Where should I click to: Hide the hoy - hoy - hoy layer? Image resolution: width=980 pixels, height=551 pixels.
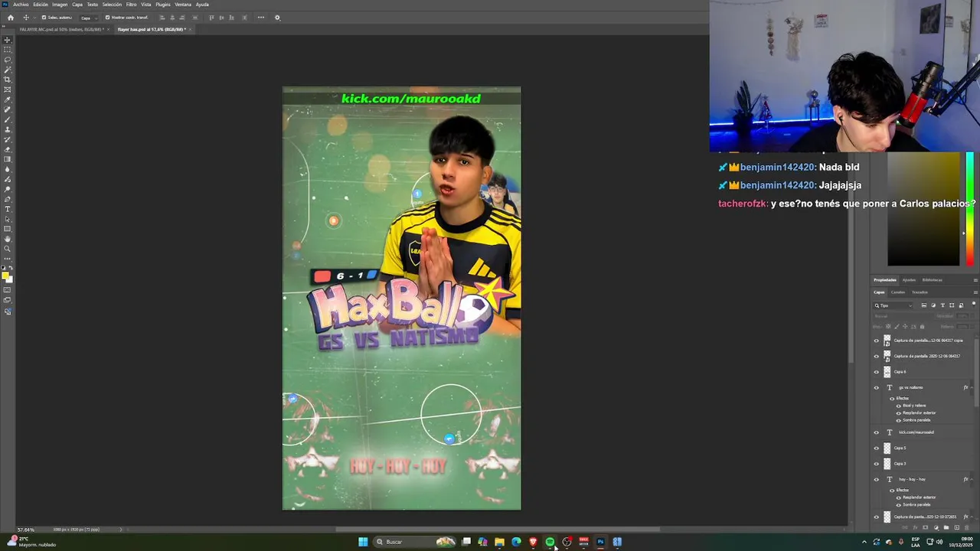pos(877,479)
